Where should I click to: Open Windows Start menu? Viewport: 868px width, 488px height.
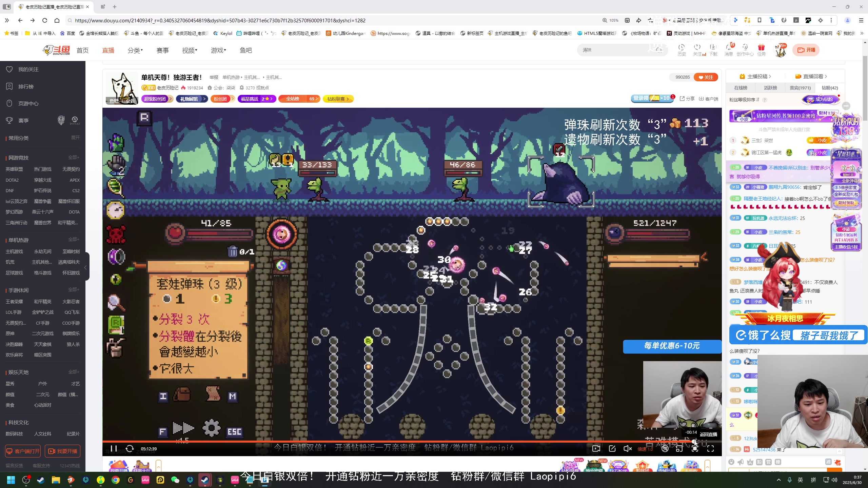[x=11, y=480]
